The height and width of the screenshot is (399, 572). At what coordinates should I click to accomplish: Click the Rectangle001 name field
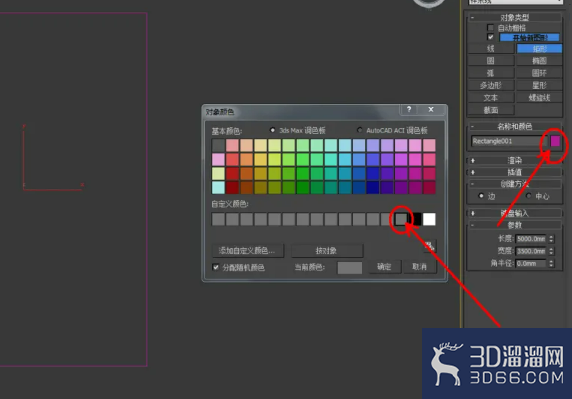pos(508,141)
